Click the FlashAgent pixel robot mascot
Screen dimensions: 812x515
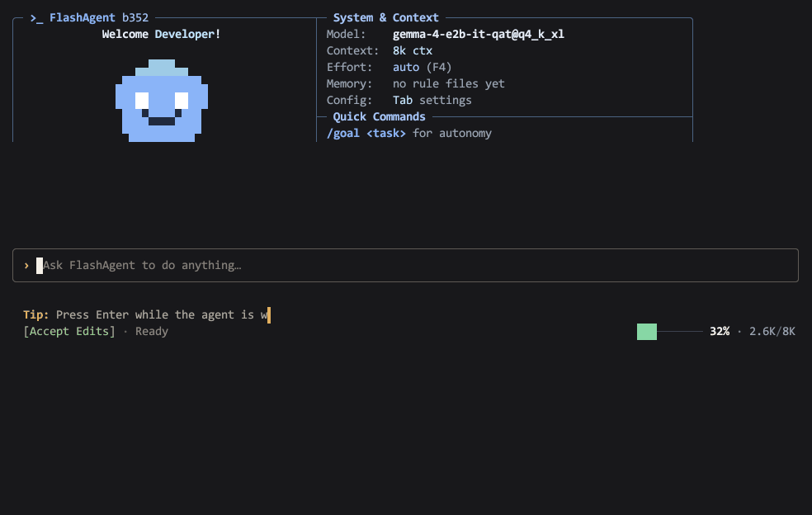pos(162,101)
